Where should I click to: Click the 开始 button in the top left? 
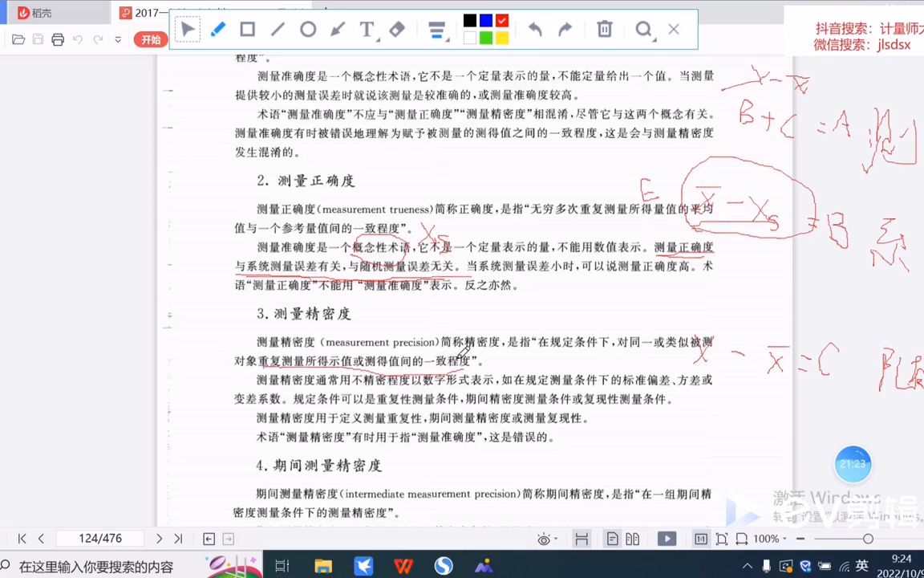click(151, 39)
